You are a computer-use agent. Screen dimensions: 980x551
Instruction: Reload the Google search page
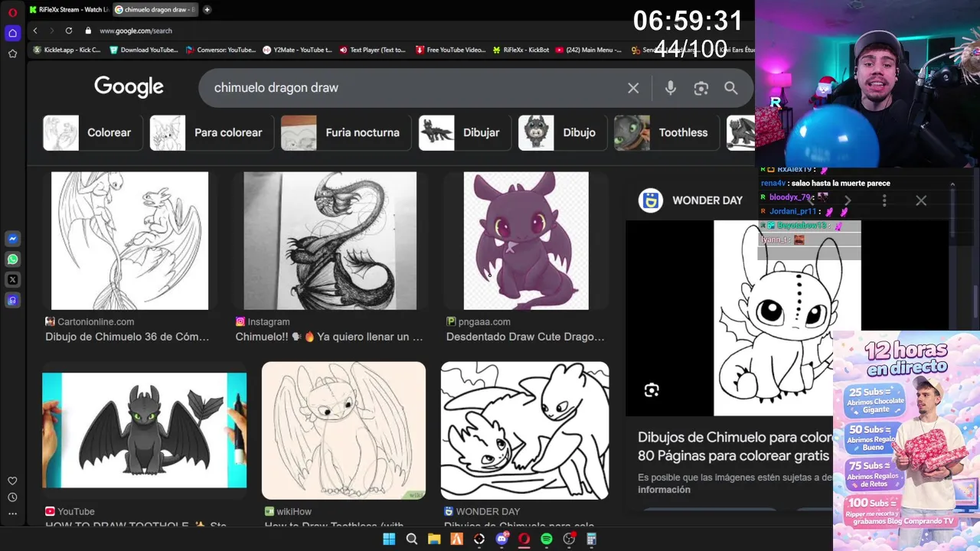(69, 31)
